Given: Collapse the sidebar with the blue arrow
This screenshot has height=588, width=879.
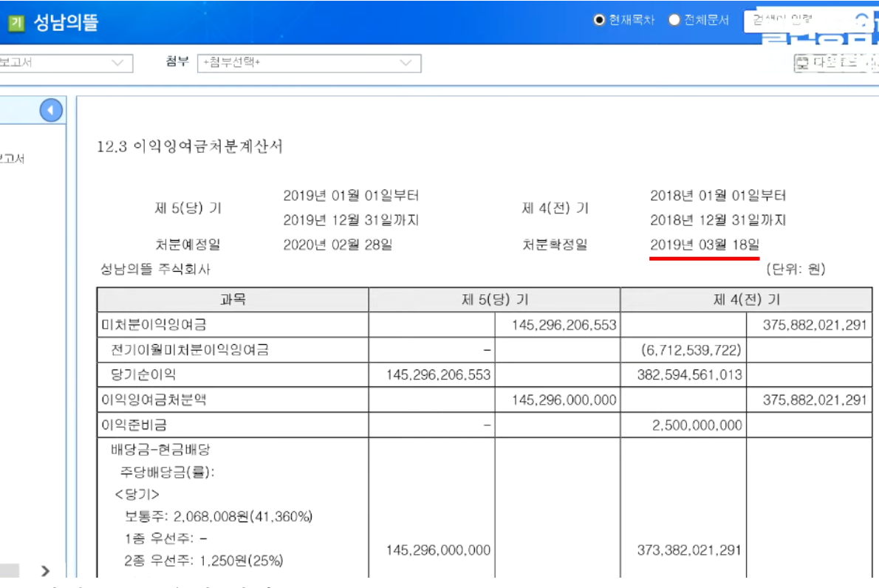Looking at the screenshot, I should 51,110.
